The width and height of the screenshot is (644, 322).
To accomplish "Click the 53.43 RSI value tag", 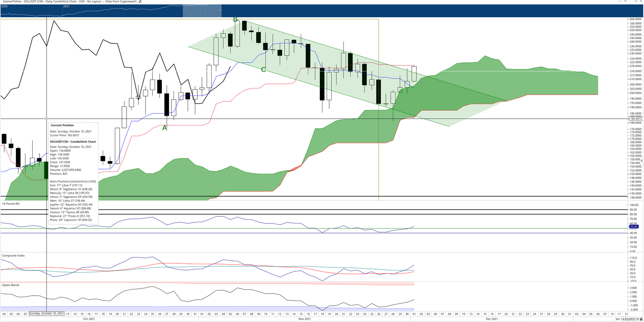I will point(634,226).
